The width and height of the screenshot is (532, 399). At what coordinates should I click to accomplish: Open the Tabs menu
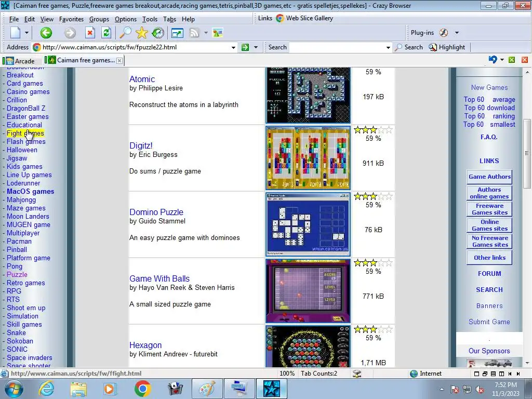pyautogui.click(x=169, y=19)
